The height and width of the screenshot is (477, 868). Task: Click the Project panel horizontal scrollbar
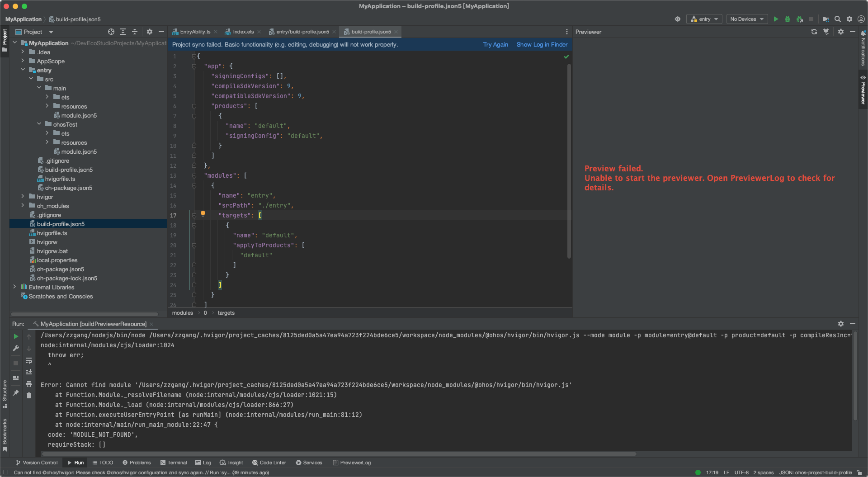click(85, 314)
